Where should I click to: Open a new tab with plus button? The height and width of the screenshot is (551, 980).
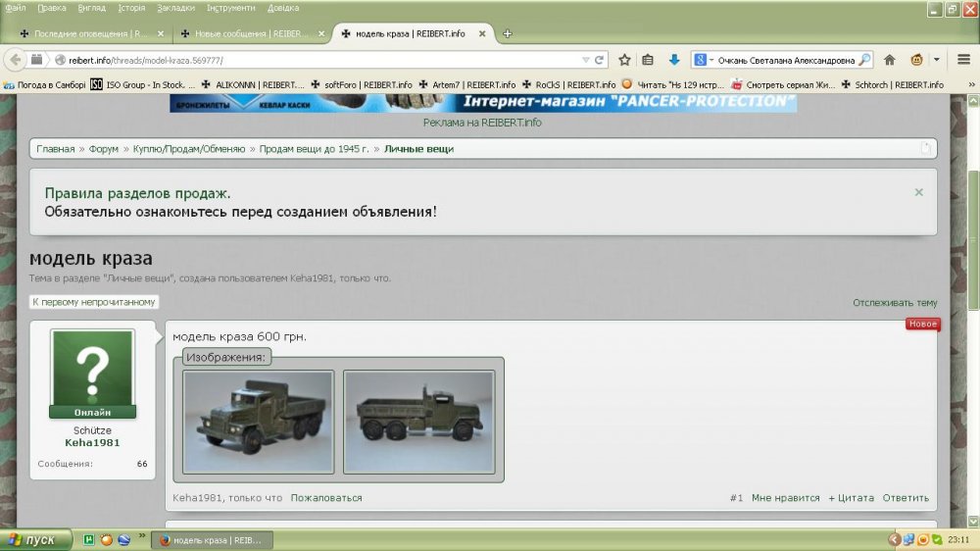click(x=508, y=33)
